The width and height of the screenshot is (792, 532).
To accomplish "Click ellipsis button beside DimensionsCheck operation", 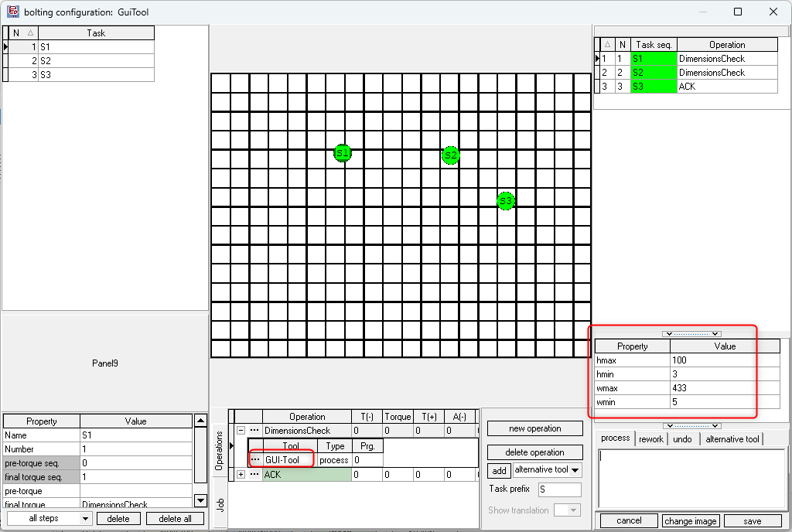I will pyautogui.click(x=254, y=431).
